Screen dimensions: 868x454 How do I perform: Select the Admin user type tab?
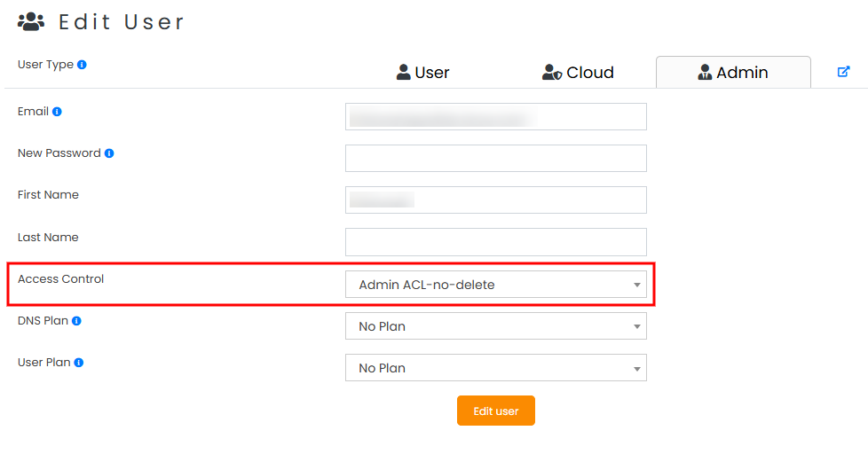[x=732, y=73]
